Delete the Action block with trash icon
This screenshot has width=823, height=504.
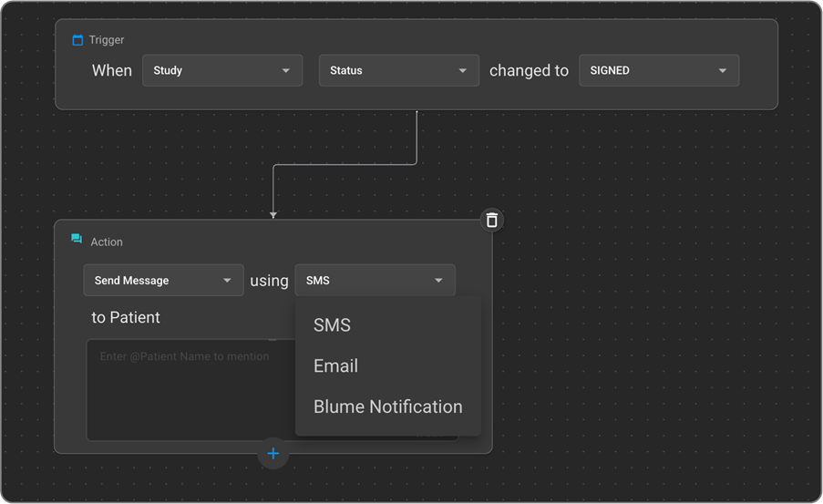tap(492, 220)
